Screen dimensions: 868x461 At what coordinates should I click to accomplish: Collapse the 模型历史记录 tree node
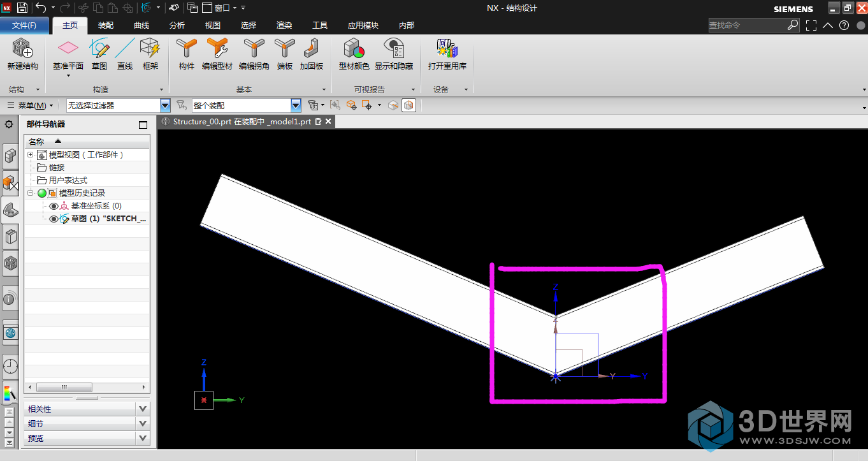pyautogui.click(x=30, y=193)
